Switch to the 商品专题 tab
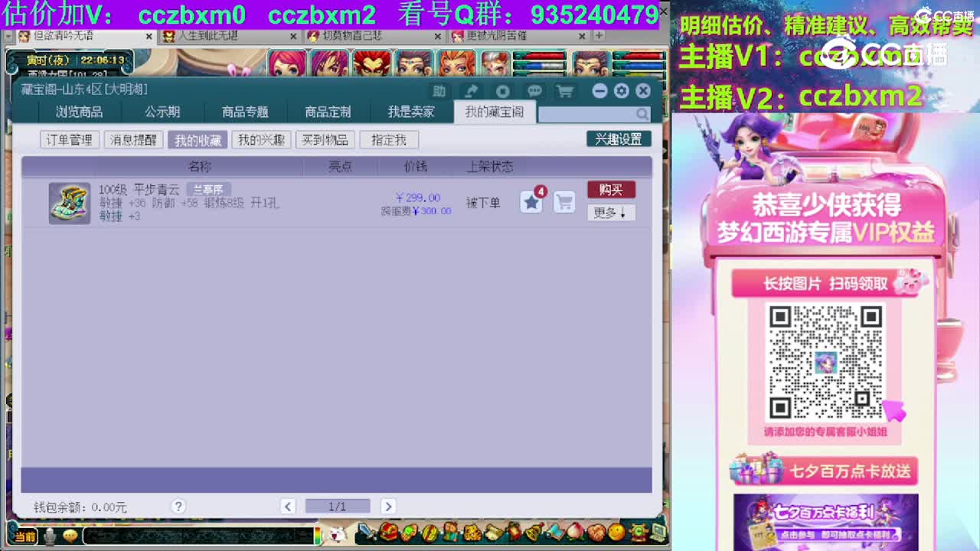Viewport: 980px width, 551px height. pos(245,112)
